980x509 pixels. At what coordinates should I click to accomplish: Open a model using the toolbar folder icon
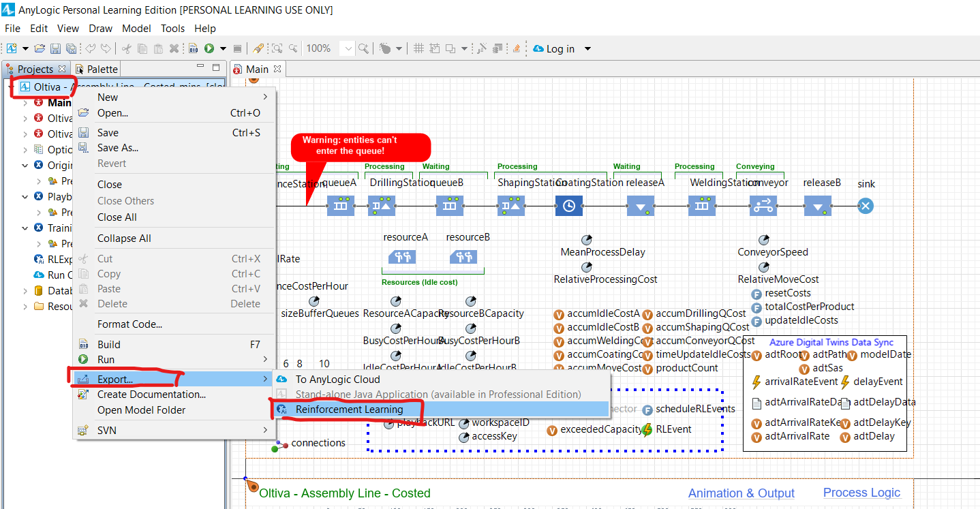[x=40, y=48]
